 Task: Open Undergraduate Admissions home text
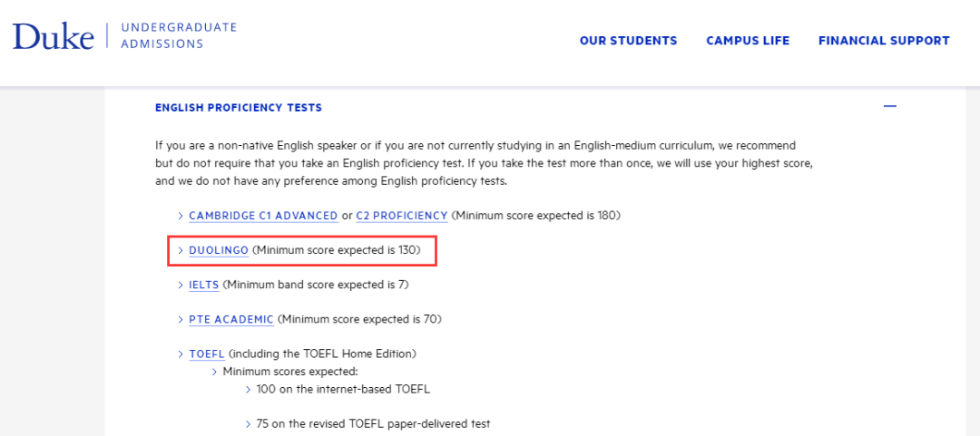point(179,35)
